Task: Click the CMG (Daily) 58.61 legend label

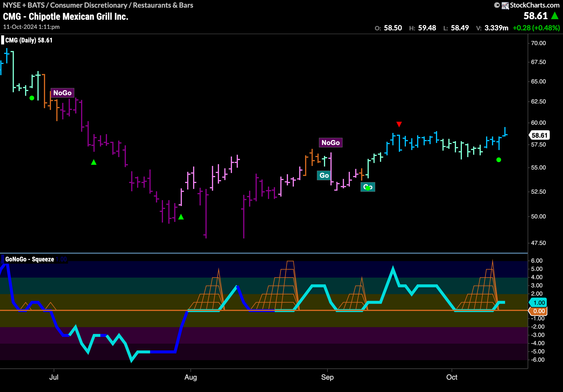Action: click(29, 40)
